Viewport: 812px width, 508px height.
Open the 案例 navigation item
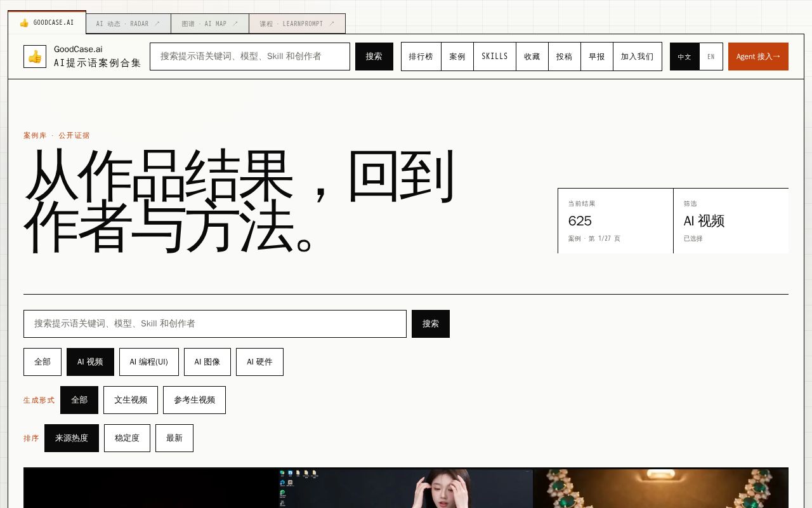[x=457, y=57]
